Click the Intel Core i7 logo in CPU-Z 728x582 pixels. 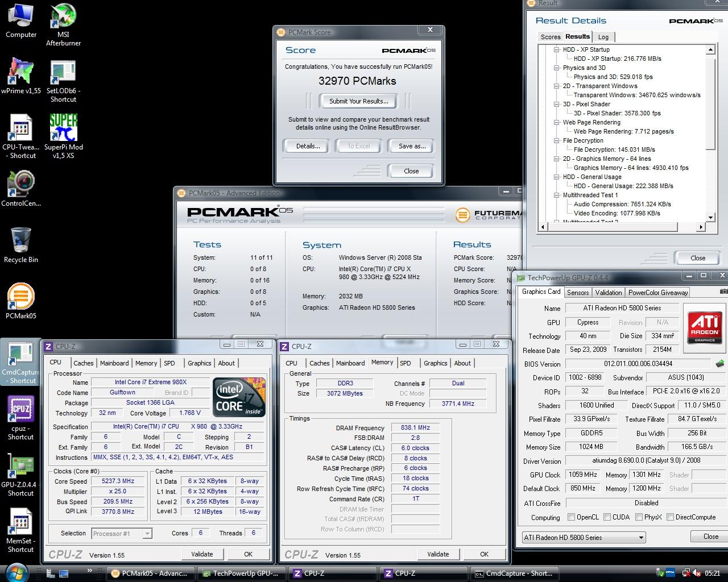pos(239,397)
